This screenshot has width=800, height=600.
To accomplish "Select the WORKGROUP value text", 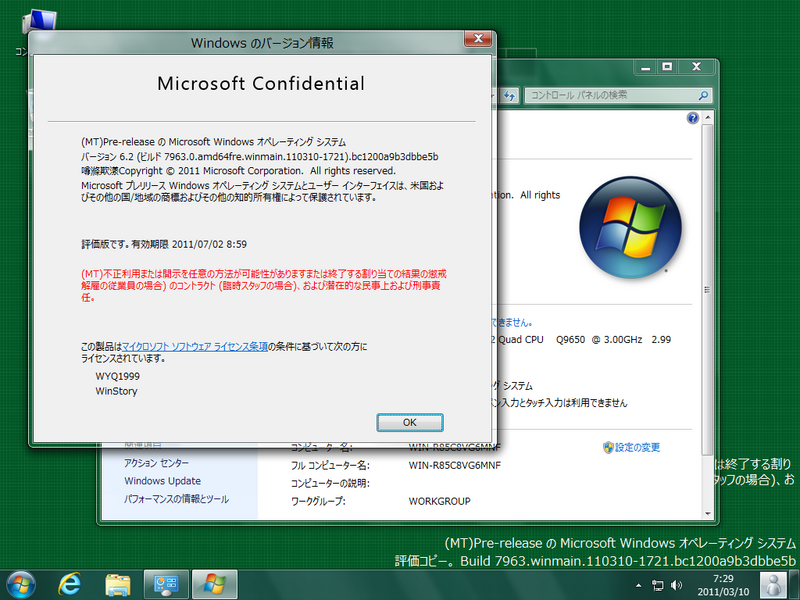I will pos(439,501).
